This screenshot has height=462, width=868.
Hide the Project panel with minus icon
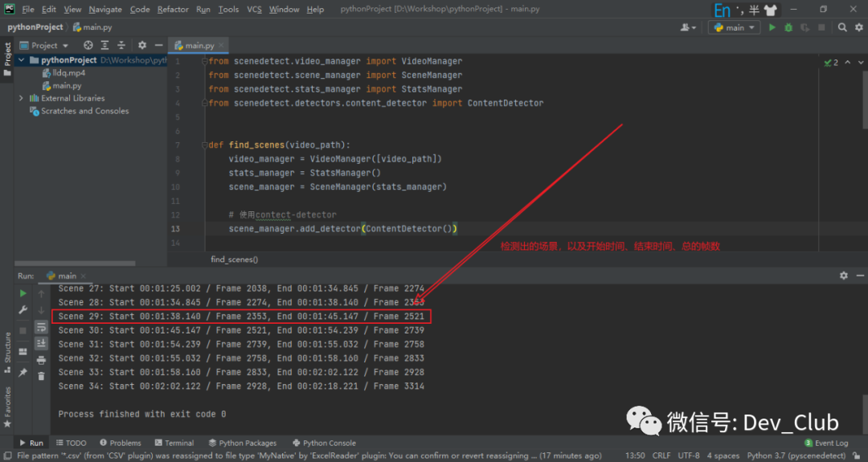pyautogui.click(x=158, y=45)
